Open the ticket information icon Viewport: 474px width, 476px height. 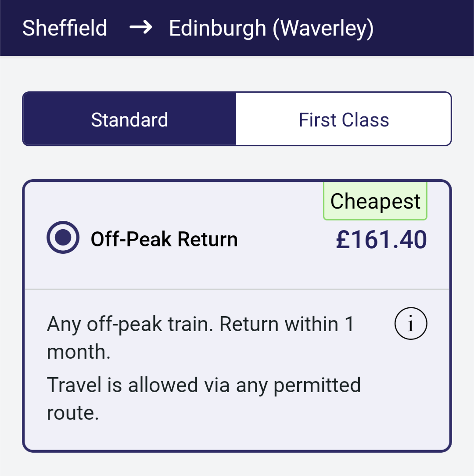(x=411, y=325)
